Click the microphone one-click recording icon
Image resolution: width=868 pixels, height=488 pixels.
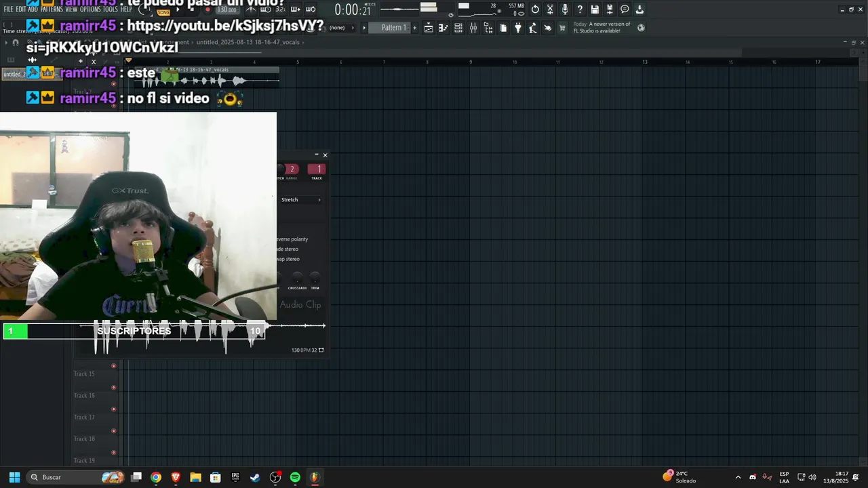click(x=565, y=9)
